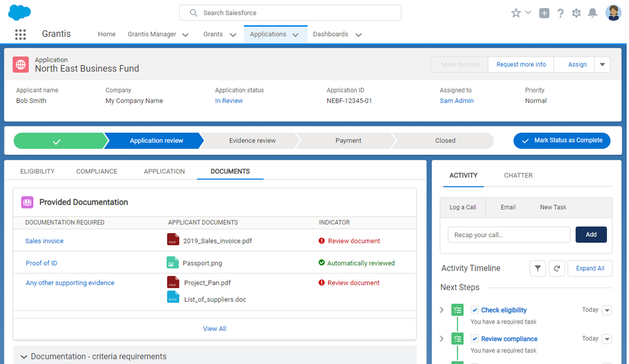Open the Grantis Manager menu chevron
The width and height of the screenshot is (629, 364).
(185, 35)
